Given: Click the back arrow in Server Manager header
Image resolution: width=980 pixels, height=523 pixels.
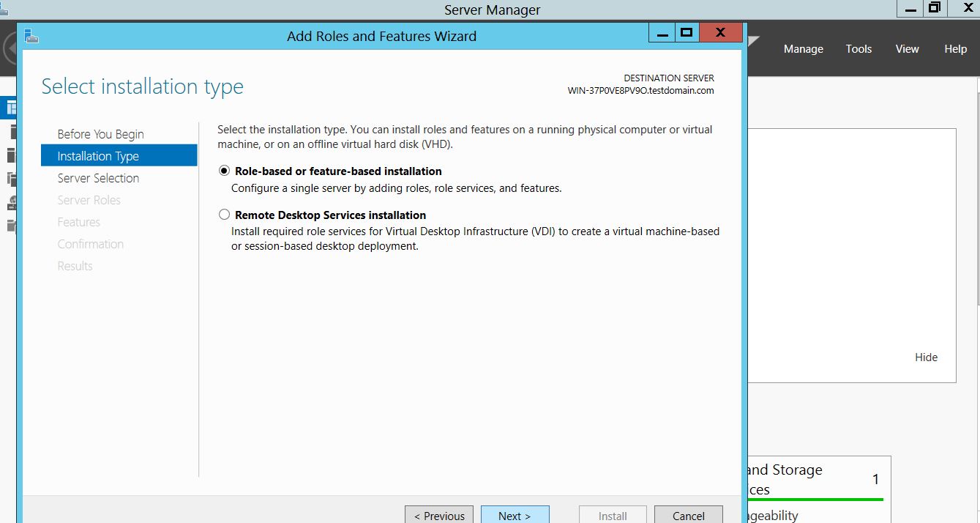Looking at the screenshot, I should [7, 49].
